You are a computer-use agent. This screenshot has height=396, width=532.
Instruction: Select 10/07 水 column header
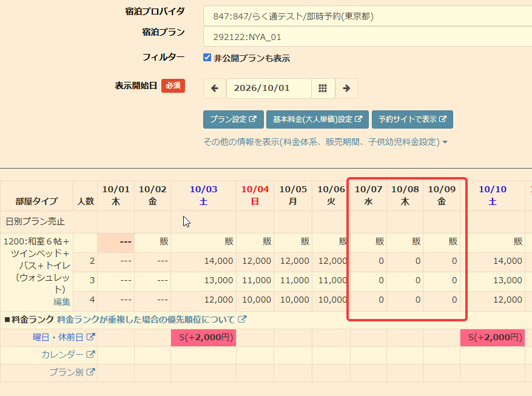[368, 196]
